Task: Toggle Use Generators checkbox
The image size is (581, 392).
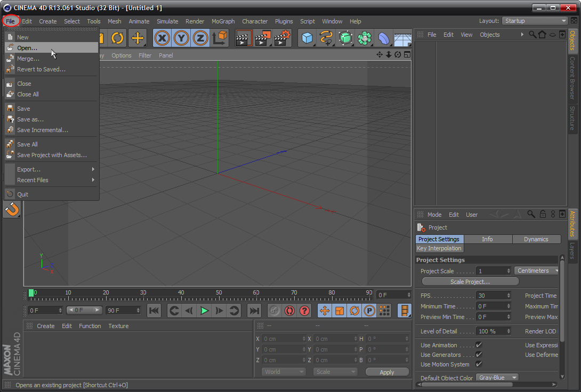Action: point(479,354)
